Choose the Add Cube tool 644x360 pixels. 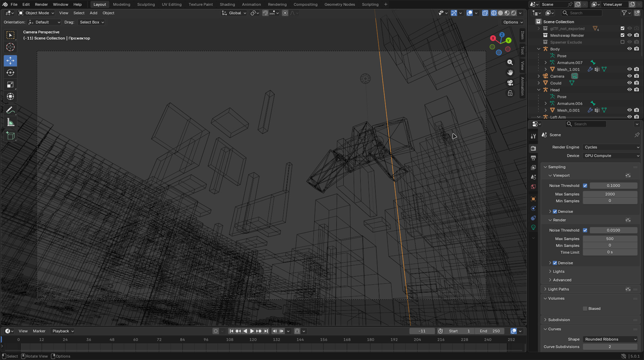(x=10, y=136)
